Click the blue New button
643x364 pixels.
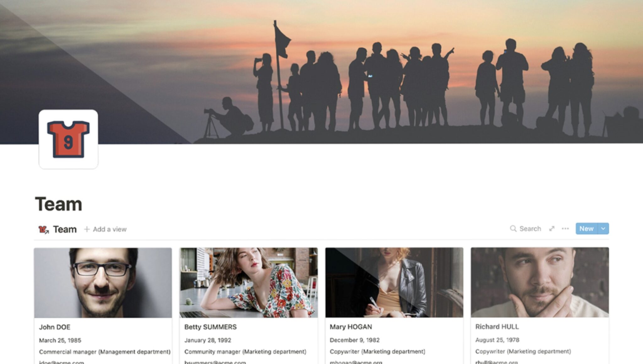click(x=586, y=229)
